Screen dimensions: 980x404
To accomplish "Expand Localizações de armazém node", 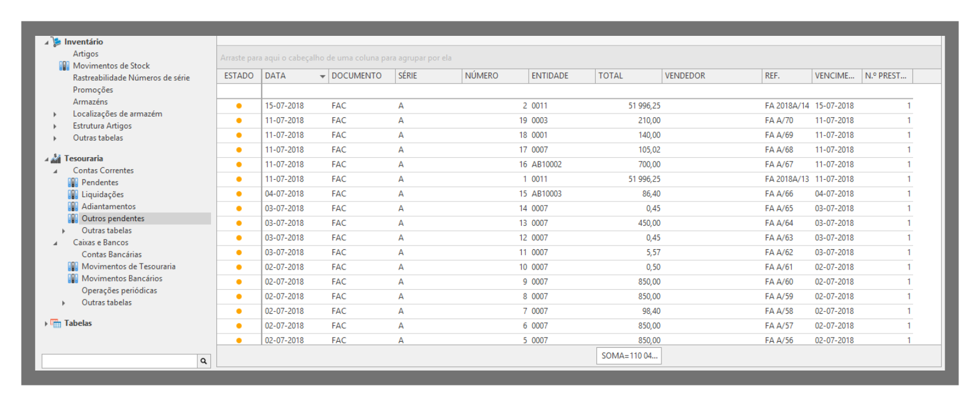I will coord(55,114).
